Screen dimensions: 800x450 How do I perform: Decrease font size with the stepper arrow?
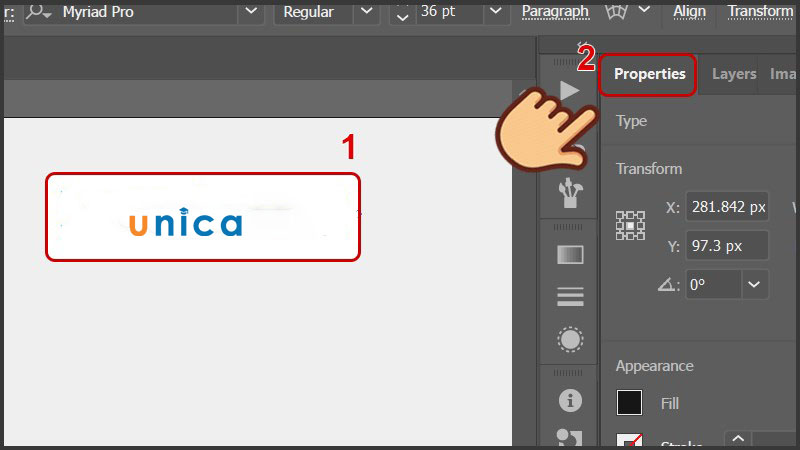coord(403,18)
